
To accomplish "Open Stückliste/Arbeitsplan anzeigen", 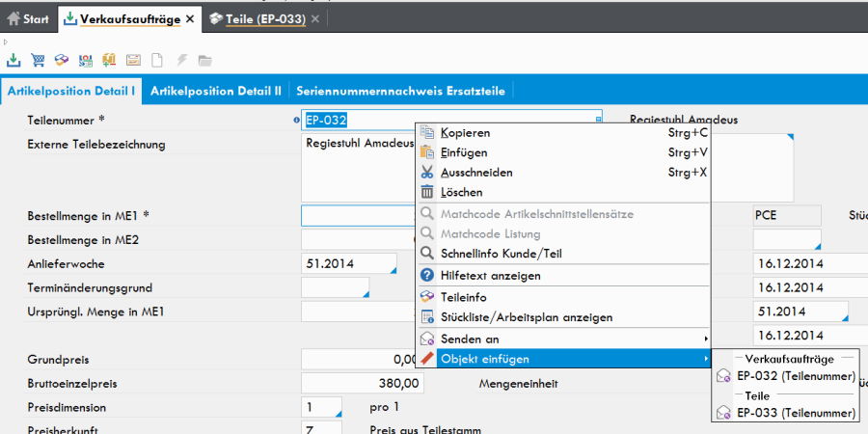I will (x=526, y=317).
